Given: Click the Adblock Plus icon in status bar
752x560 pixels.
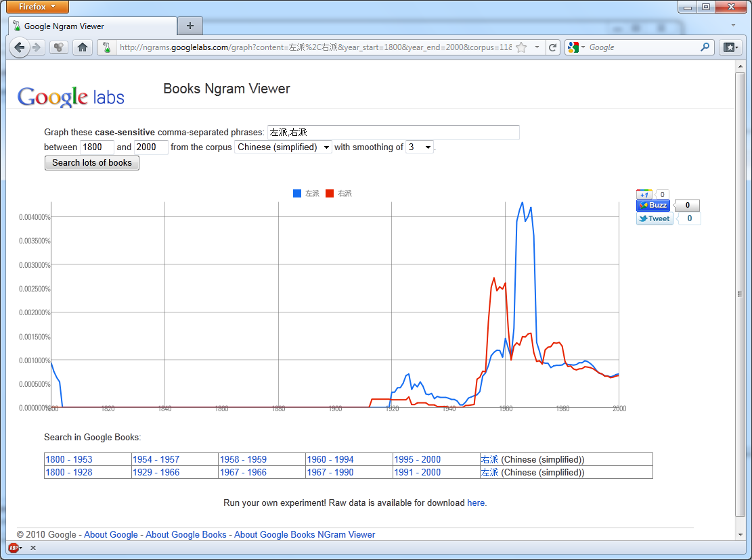Looking at the screenshot, I should point(14,548).
